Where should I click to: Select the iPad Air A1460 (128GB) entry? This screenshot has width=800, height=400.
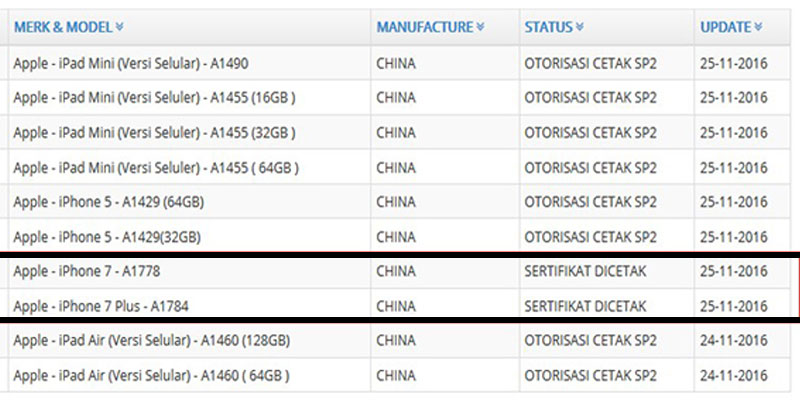(152, 341)
